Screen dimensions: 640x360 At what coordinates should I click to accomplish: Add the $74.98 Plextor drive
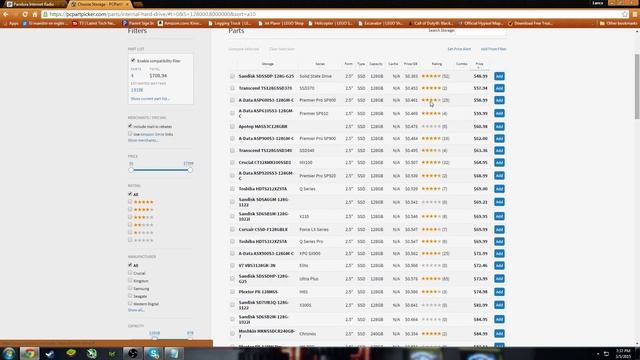point(499,292)
